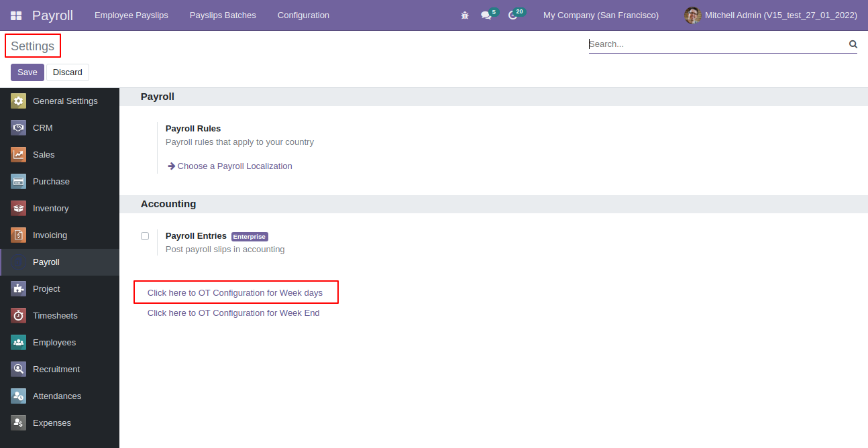This screenshot has width=868, height=448.
Task: Select Payroll settings tab
Action: [60, 262]
